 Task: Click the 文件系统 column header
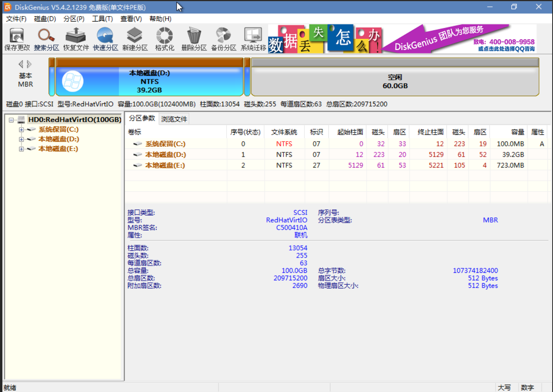tap(284, 132)
